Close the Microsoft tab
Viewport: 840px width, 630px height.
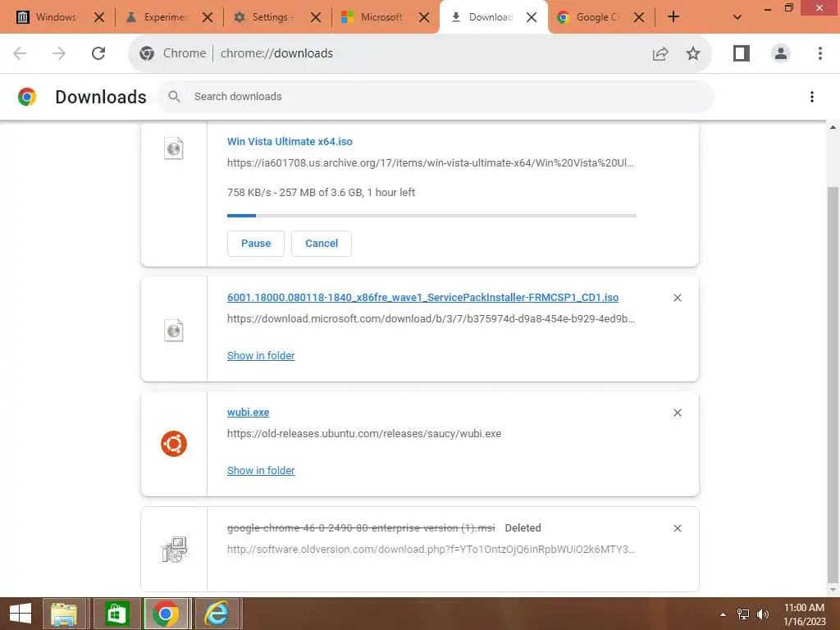[x=424, y=17]
